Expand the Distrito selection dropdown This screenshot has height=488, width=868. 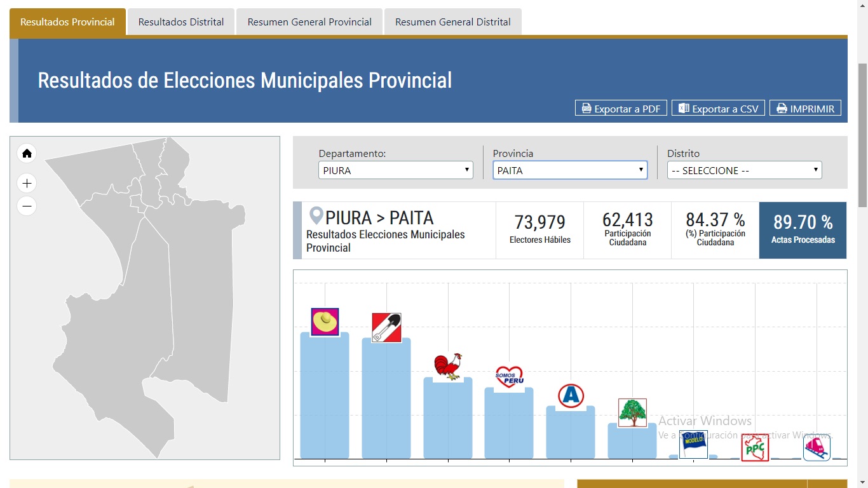click(x=744, y=170)
